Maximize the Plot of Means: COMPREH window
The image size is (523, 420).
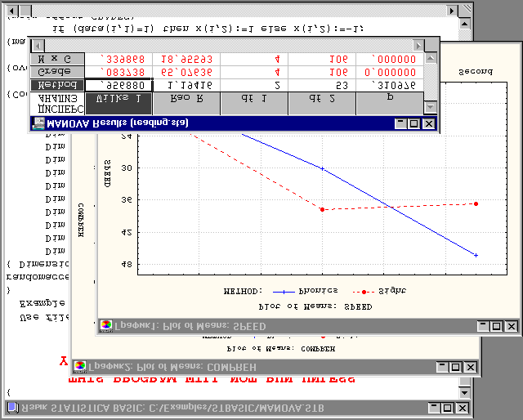[x=456, y=367]
